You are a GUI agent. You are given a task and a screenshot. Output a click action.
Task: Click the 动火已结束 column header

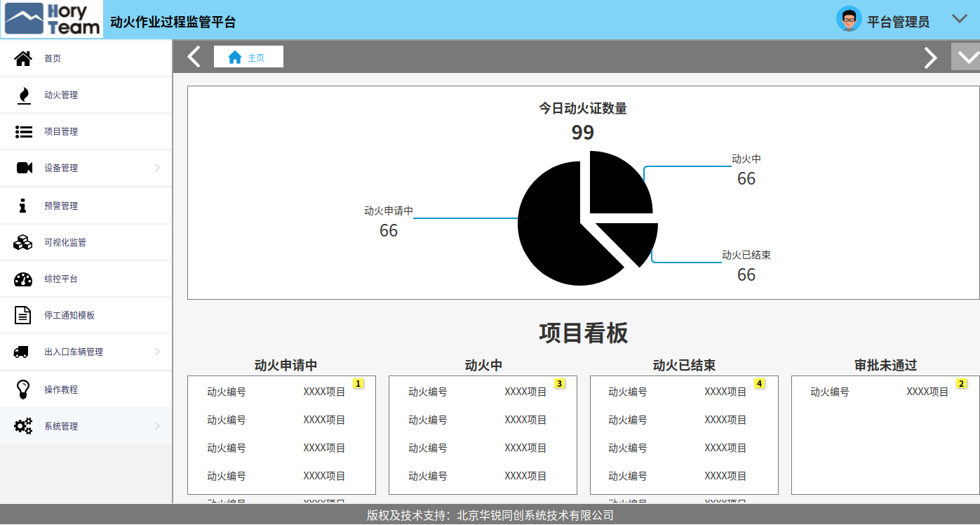[684, 366]
